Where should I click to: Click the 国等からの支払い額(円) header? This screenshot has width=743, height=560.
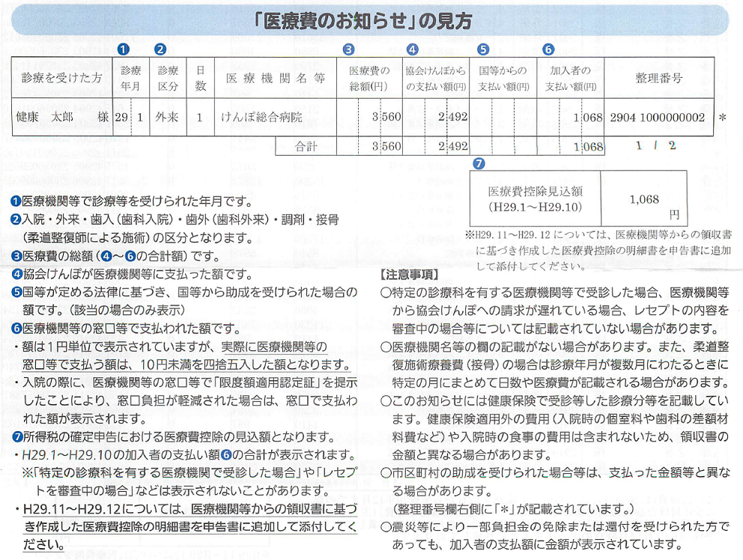(x=503, y=78)
